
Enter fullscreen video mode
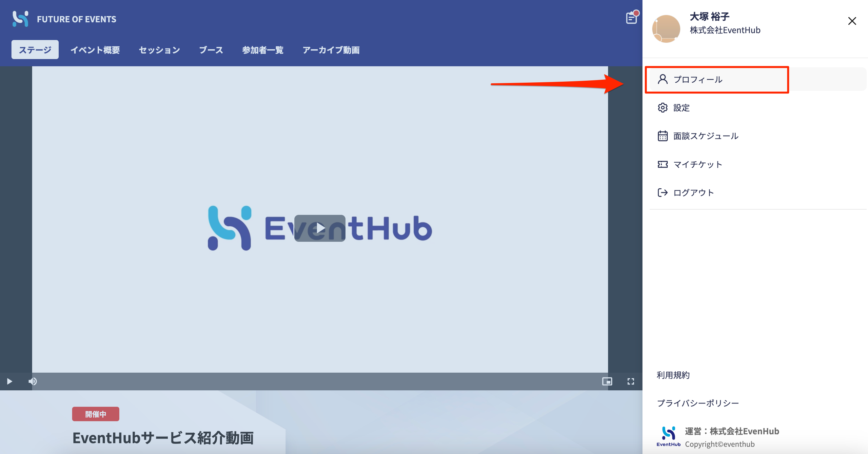pos(631,382)
